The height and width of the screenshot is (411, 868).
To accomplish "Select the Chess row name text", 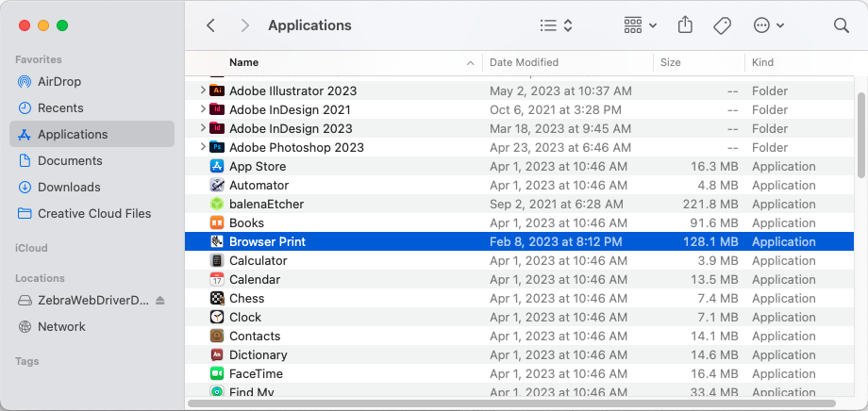I will point(247,298).
